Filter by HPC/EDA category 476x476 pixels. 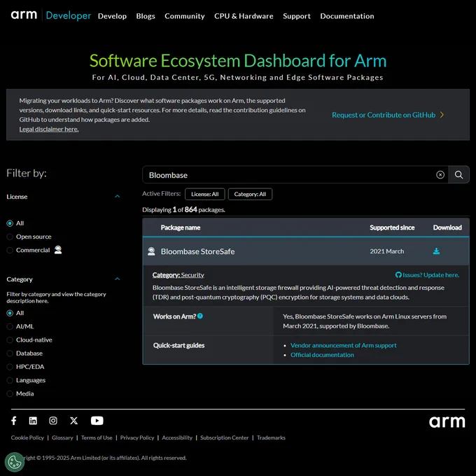[x=10, y=367]
